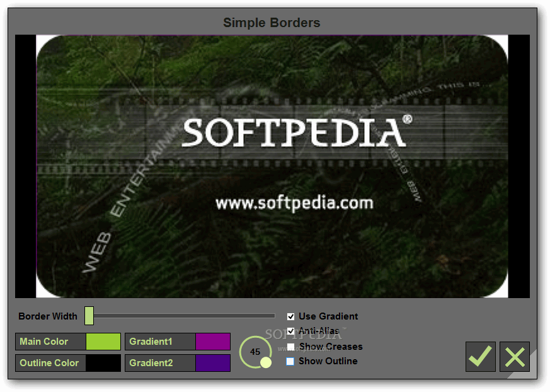The height and width of the screenshot is (392, 550).
Task: Click the Main Color label button
Action: 51,342
